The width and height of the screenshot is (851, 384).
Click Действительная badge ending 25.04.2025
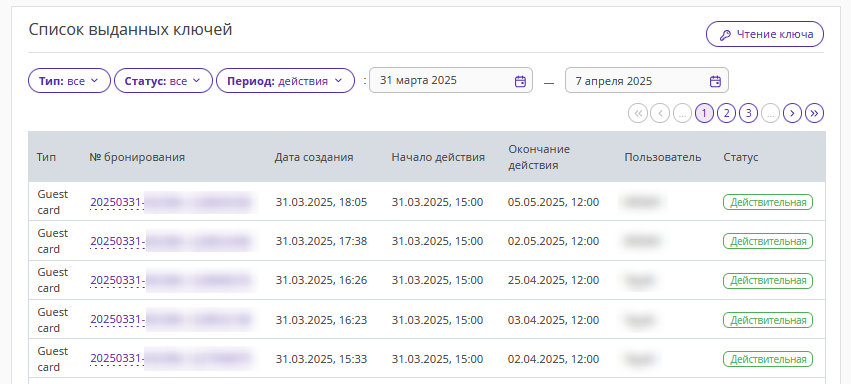coord(768,280)
